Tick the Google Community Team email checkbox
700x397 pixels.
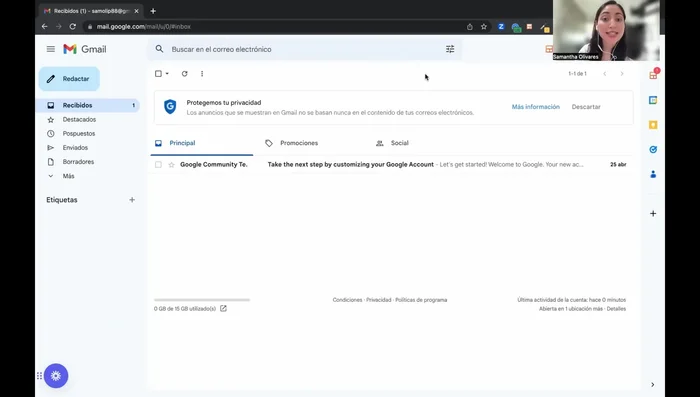(x=158, y=165)
